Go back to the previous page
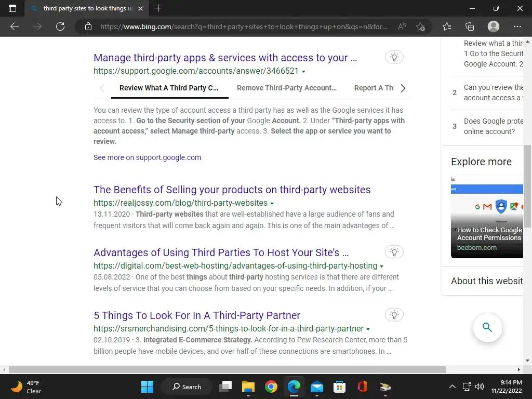This screenshot has height=399, width=532. (x=14, y=26)
